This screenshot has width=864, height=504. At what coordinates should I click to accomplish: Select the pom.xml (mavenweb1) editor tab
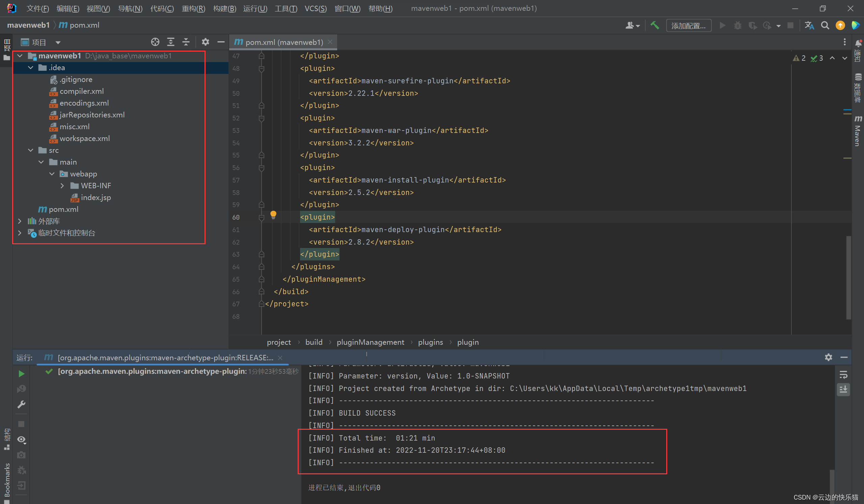(x=283, y=42)
